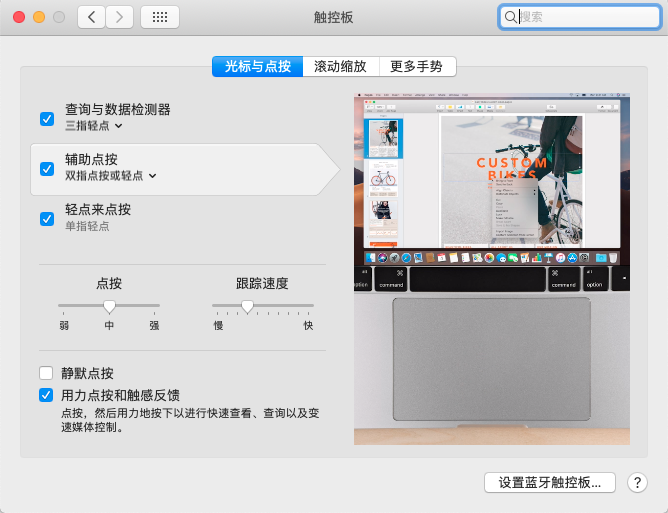Screen dimensions: 668x513
Task: Click the 单指轻点 subtitle text
Action: [x=87, y=226]
